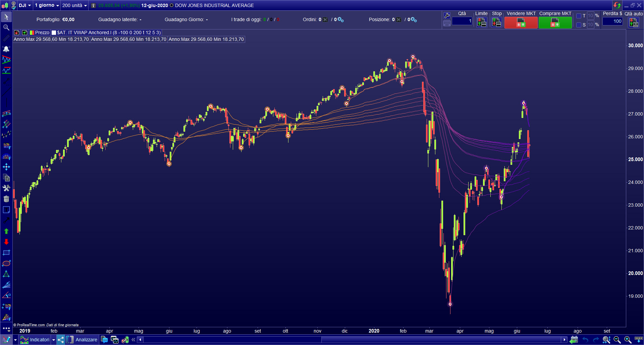Select the Fibonacci retracement tool
Screen dimensions: 644x345
[6, 145]
